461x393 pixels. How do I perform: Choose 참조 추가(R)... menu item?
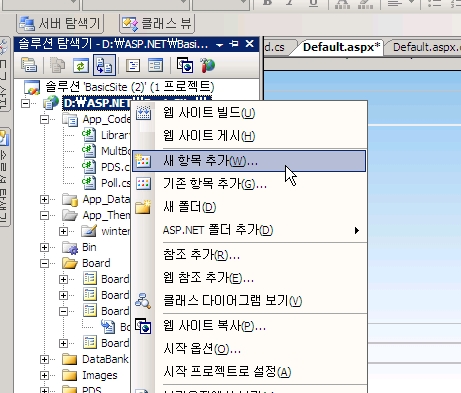pyautogui.click(x=249, y=255)
